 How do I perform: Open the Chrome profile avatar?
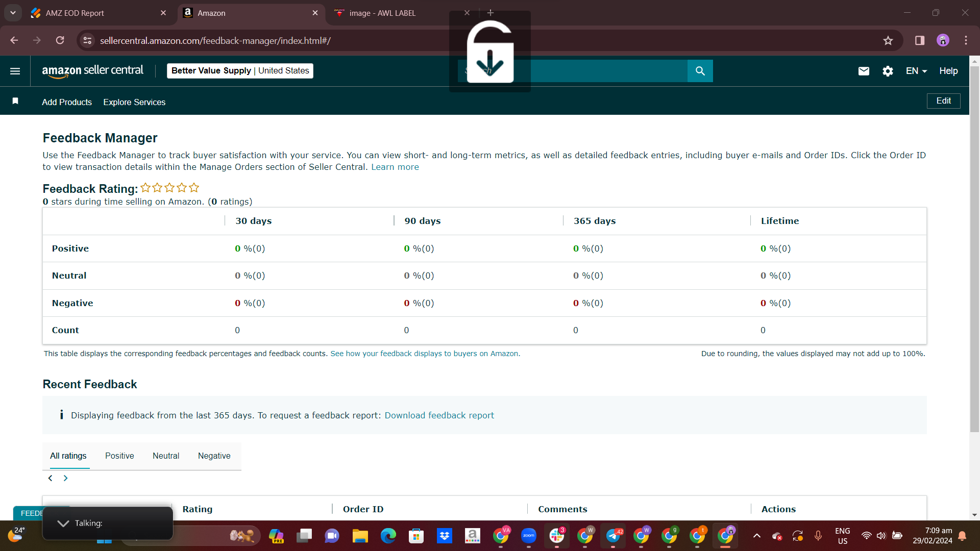[943, 40]
